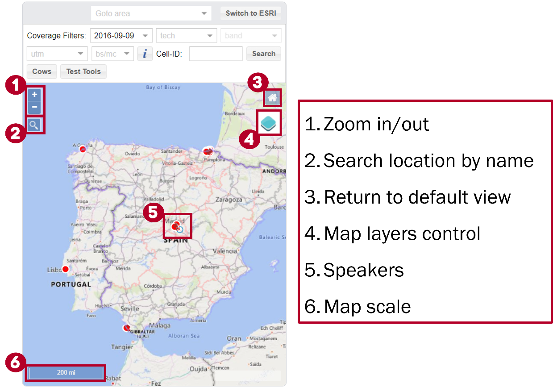Open the Cows button
The width and height of the screenshot is (553, 392).
coord(42,71)
